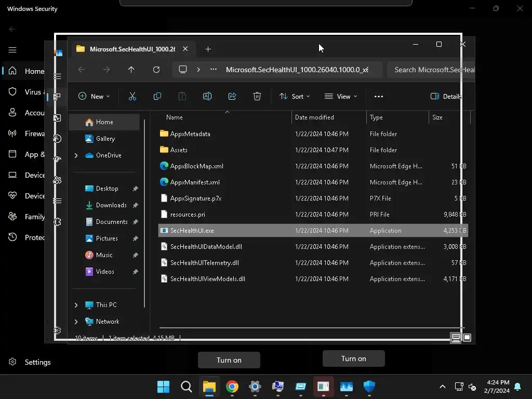The width and height of the screenshot is (532, 399).
Task: Open the New item dropdown
Action: point(94,96)
